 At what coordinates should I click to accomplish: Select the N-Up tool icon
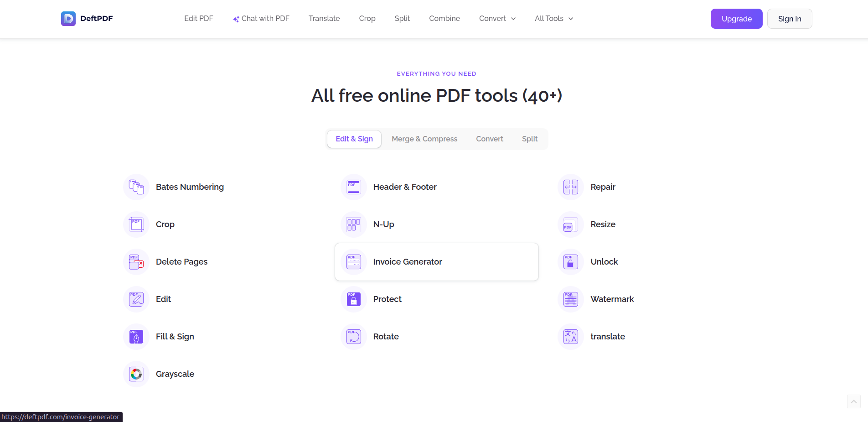[353, 224]
